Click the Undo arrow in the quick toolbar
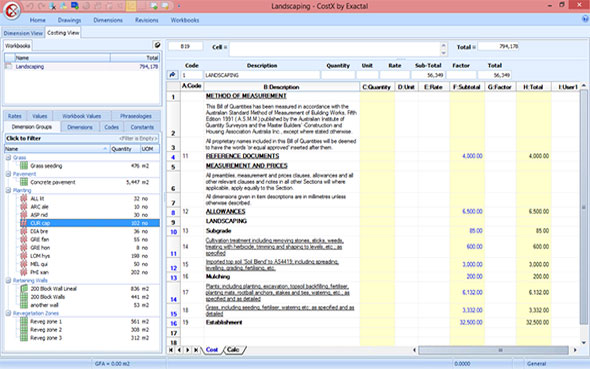 pyautogui.click(x=30, y=6)
